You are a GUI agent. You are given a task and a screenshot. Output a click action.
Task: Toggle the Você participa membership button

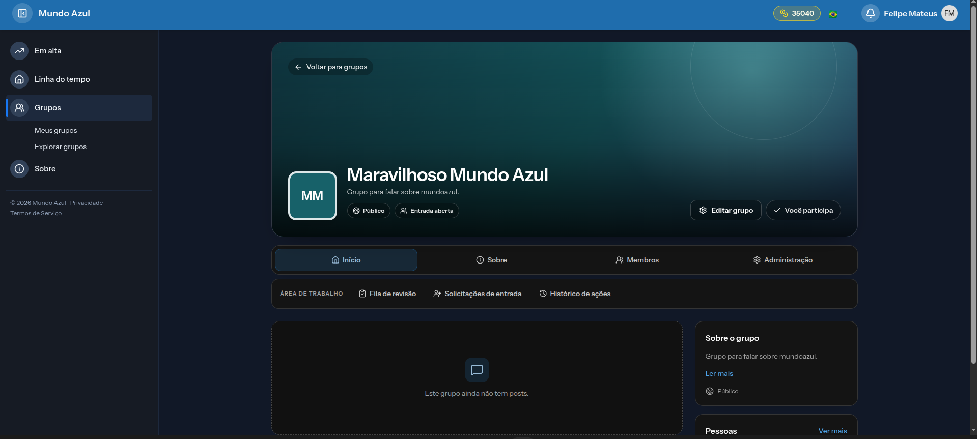[803, 210]
